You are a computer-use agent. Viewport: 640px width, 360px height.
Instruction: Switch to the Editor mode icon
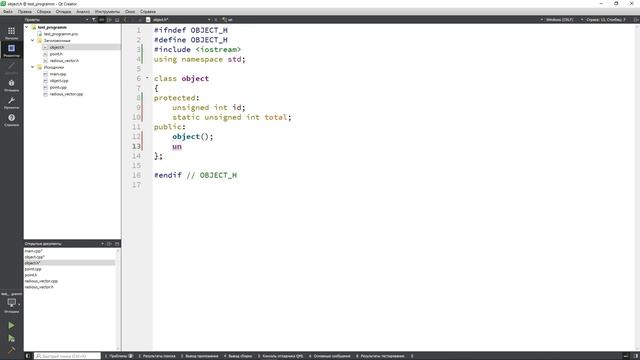[11, 49]
